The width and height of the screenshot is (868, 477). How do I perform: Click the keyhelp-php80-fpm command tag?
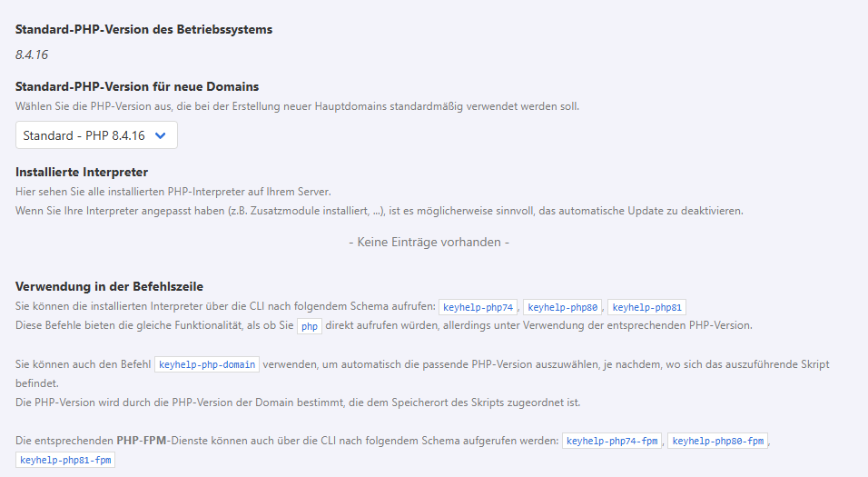[x=717, y=442]
